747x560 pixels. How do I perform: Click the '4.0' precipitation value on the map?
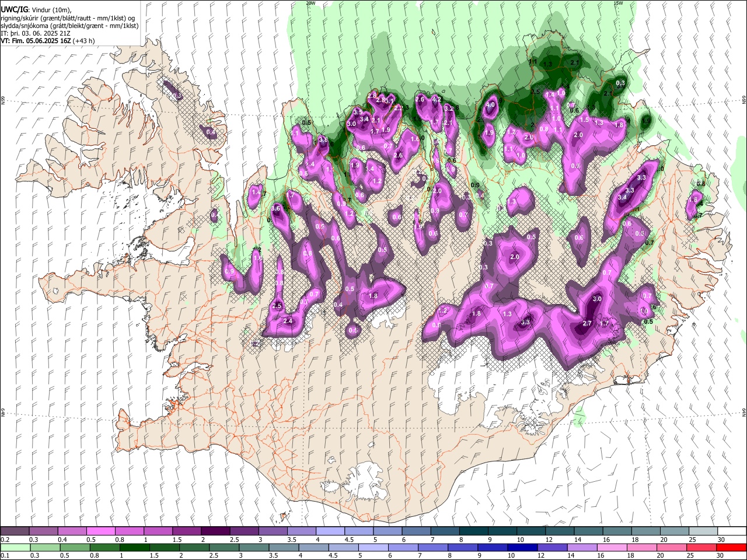click(491, 105)
